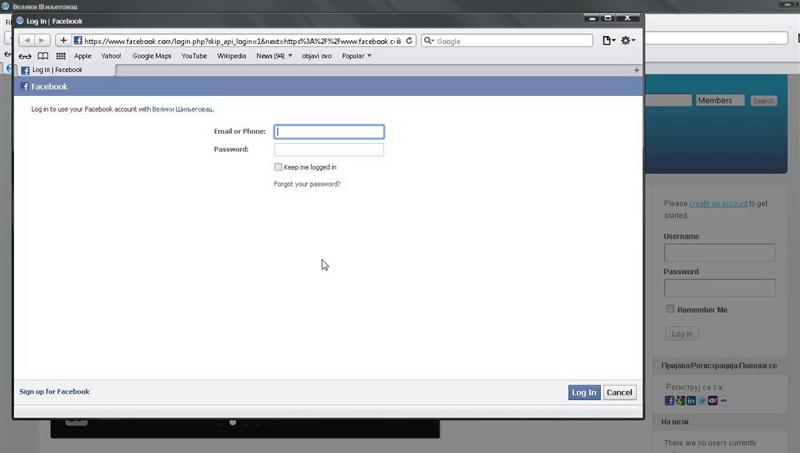Click the purple social icon under Региструј се са
800x453 pixels.
click(x=713, y=400)
